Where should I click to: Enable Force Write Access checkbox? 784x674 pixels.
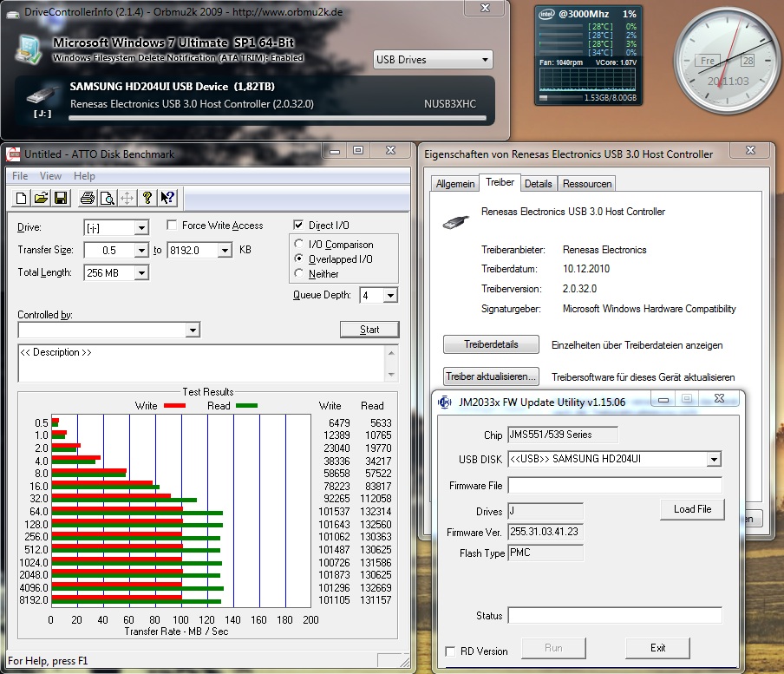pos(172,226)
